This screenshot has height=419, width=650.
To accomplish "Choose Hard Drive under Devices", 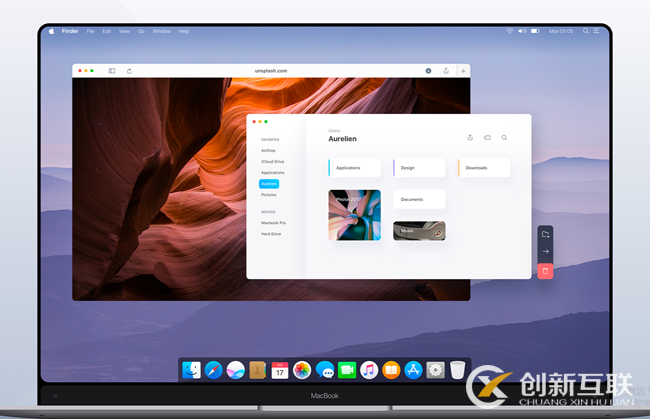I will (x=271, y=233).
